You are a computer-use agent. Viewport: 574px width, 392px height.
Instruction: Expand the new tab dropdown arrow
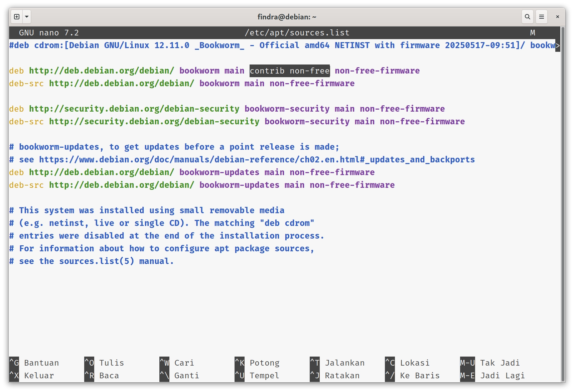(27, 17)
